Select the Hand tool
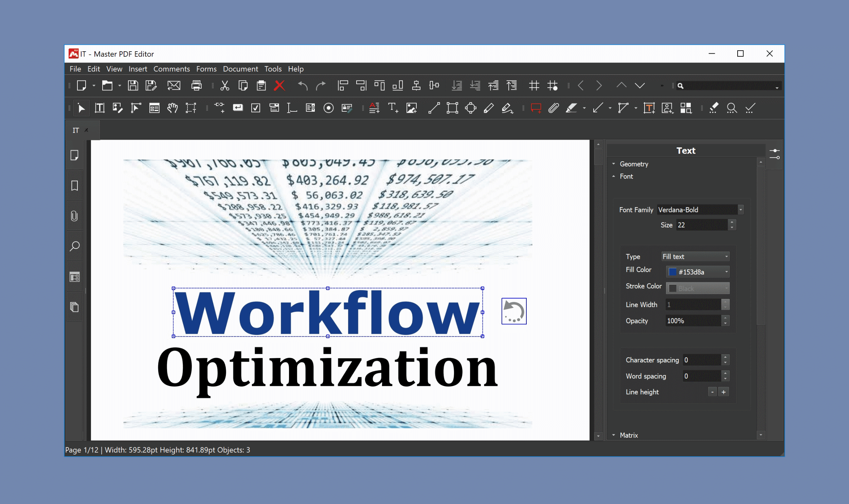 point(173,108)
